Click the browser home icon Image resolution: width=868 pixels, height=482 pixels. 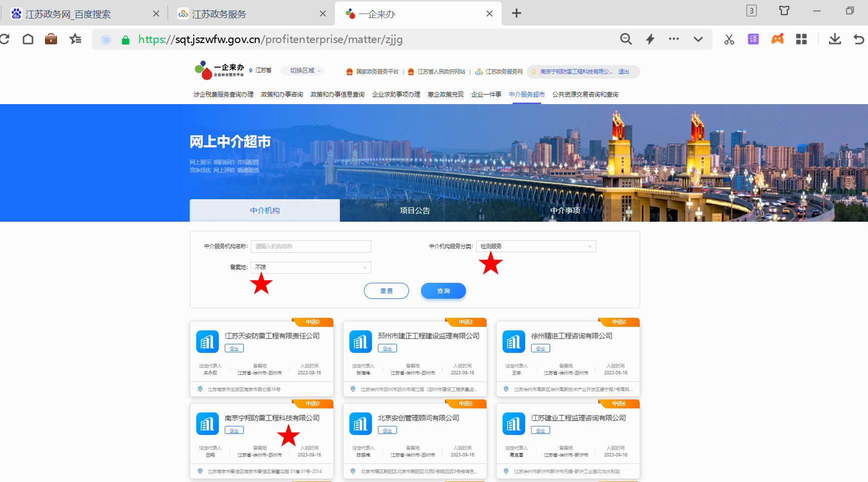28,39
